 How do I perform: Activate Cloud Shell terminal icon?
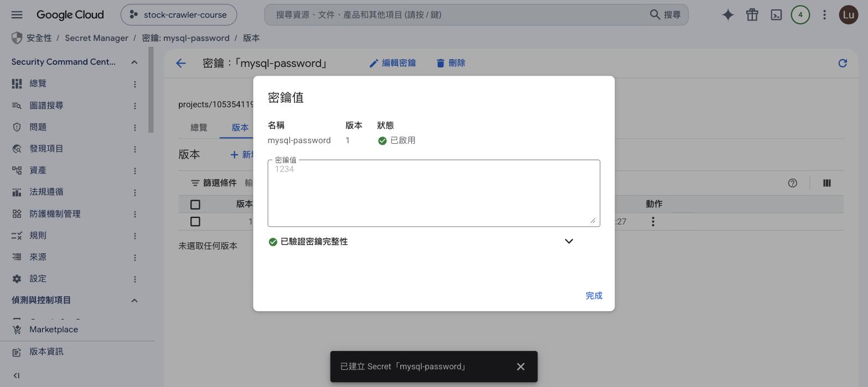point(776,15)
